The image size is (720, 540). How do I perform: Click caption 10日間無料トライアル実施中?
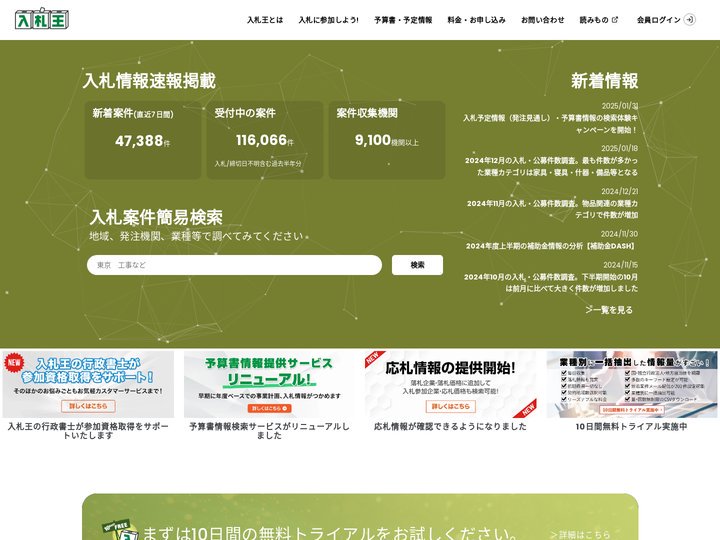632,427
